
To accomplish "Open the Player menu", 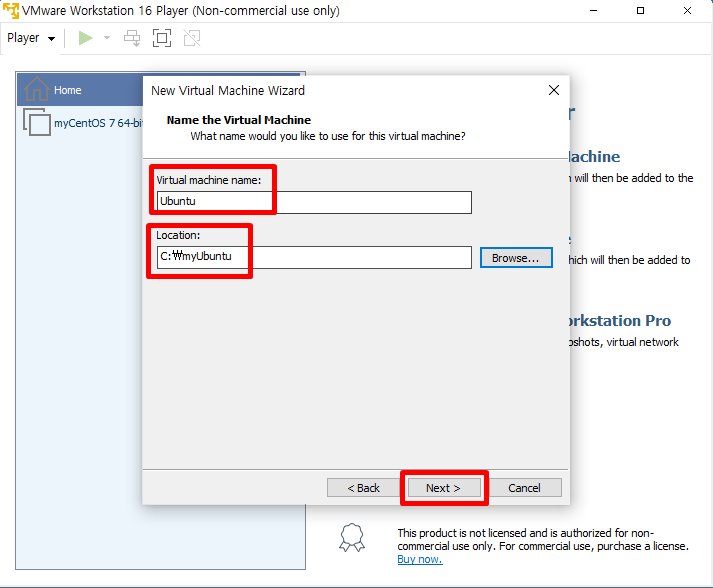I will pyautogui.click(x=30, y=38).
